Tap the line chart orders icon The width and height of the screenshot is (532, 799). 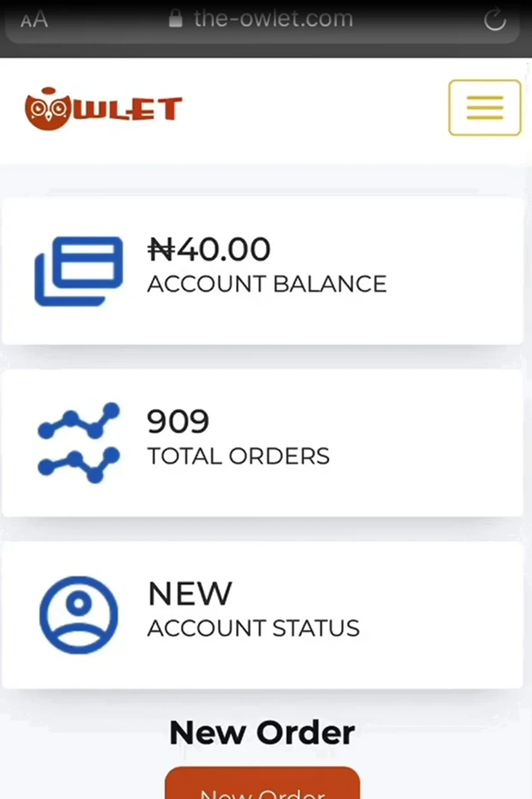click(x=79, y=443)
